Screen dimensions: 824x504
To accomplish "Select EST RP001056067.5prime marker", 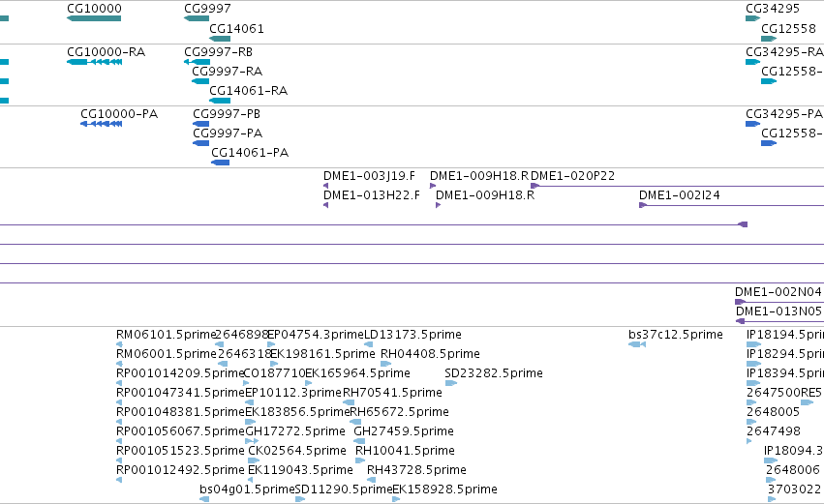I will click(x=119, y=441).
